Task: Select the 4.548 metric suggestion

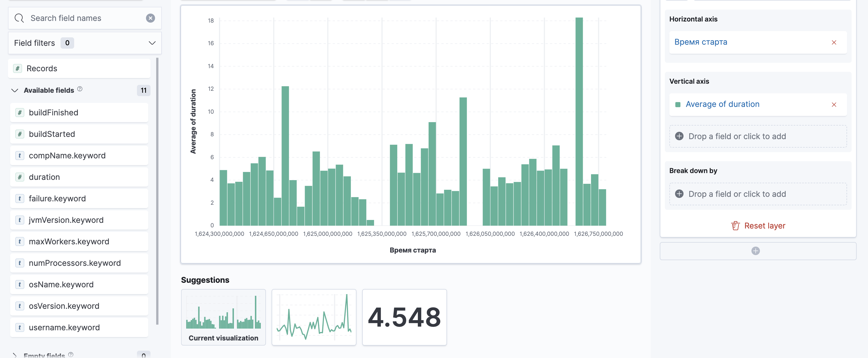Action: [404, 317]
